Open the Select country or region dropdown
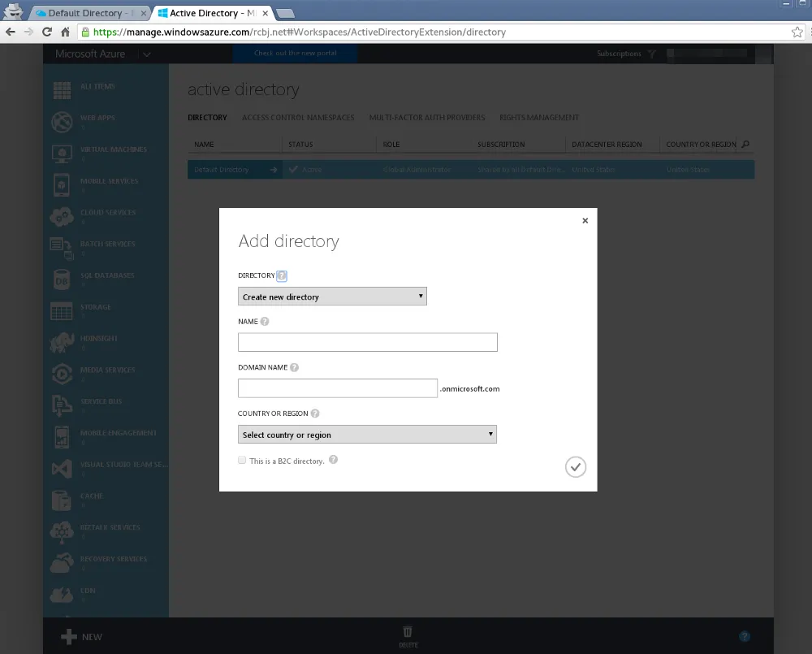Image resolution: width=812 pixels, height=654 pixels. pos(367,435)
